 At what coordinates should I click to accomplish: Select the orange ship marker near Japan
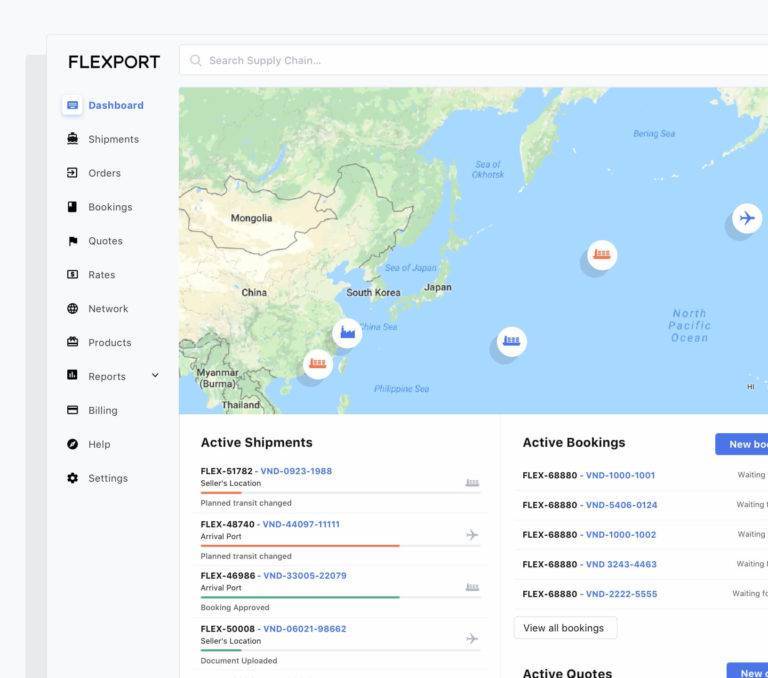(601, 254)
